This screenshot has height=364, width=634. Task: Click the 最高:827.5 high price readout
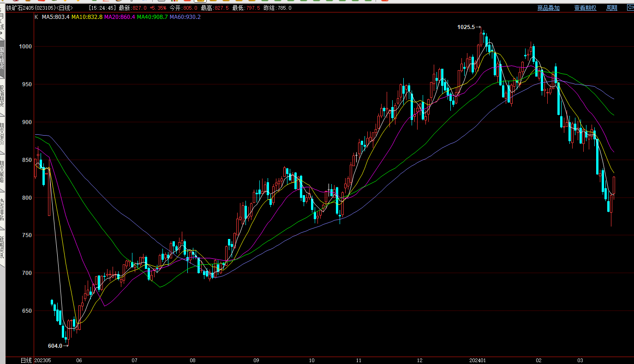point(215,8)
